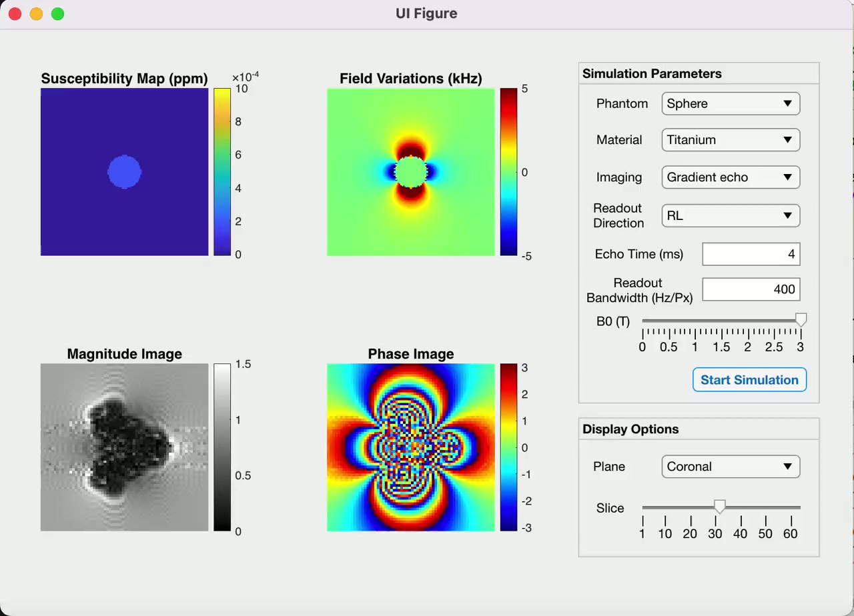Click the Echo Time (ms) input field

751,254
